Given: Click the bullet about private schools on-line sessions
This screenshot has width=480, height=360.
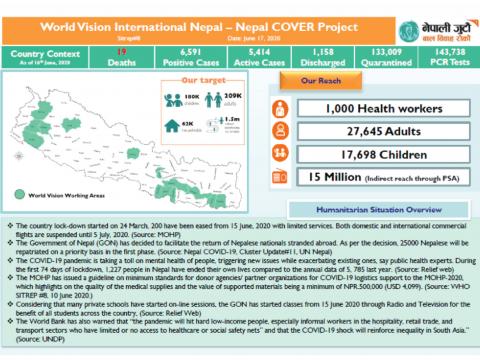Looking at the screenshot, I should [239, 309].
